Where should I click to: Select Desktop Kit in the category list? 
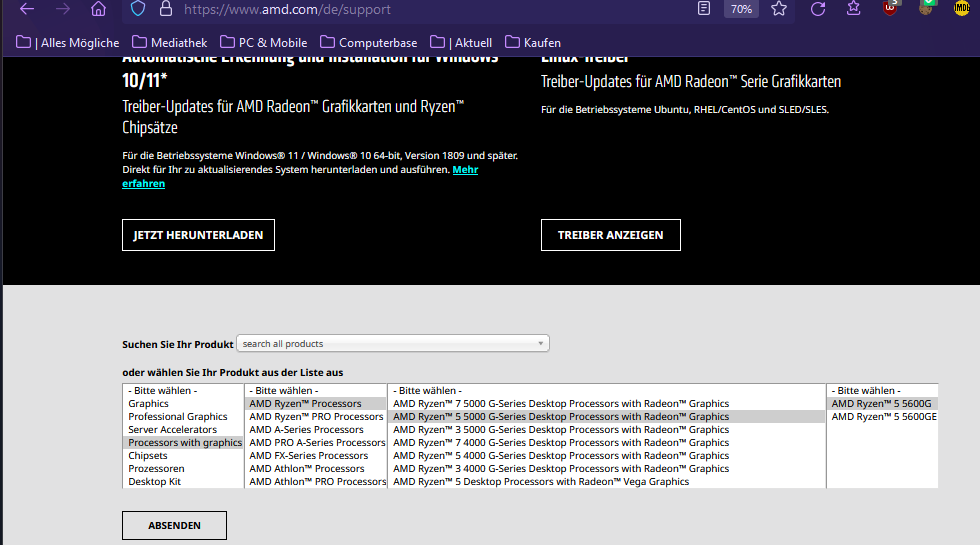click(182, 482)
